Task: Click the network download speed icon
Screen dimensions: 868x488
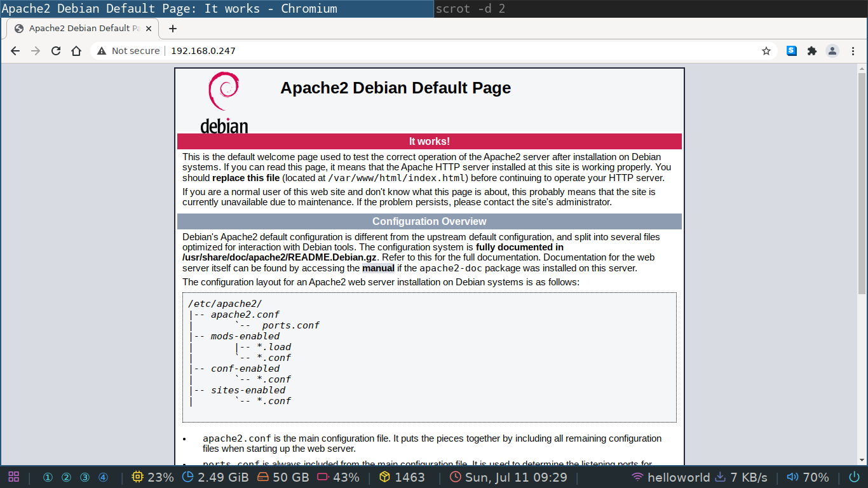Action: pos(721,477)
